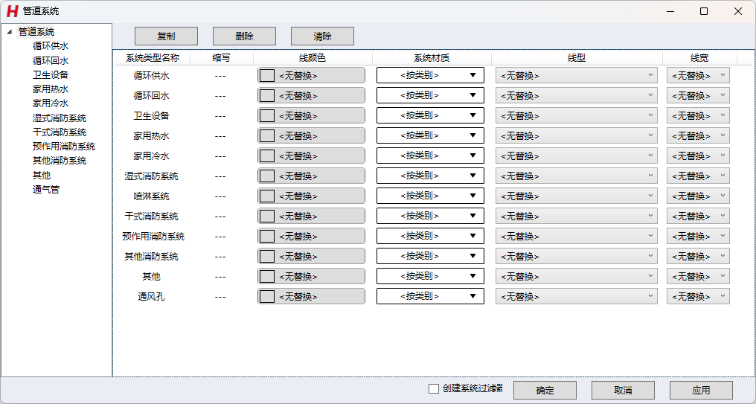This screenshot has height=404, width=756.
Task: Confirm with the 确定 button
Action: [544, 390]
